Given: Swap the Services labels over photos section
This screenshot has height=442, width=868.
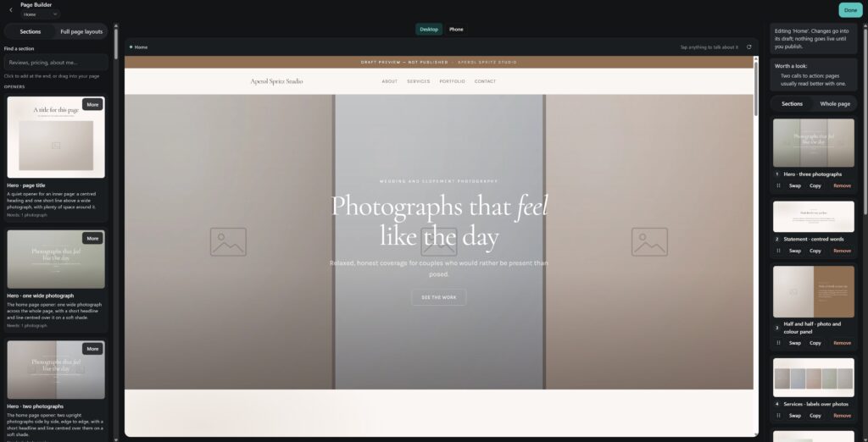Looking at the screenshot, I should tap(795, 416).
